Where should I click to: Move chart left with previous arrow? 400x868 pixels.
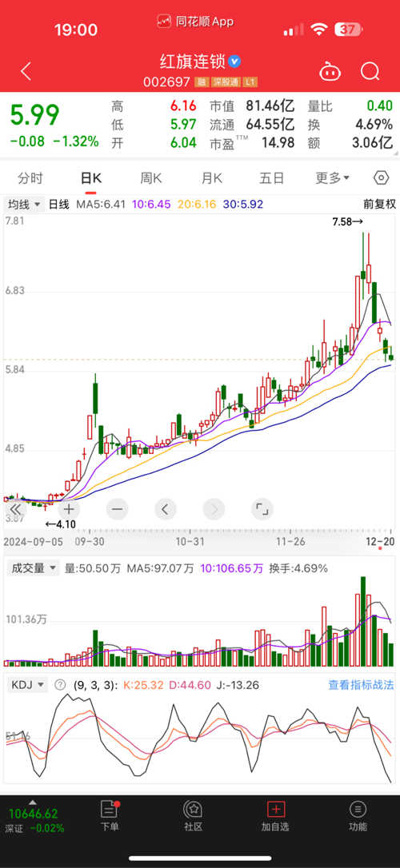click(165, 509)
